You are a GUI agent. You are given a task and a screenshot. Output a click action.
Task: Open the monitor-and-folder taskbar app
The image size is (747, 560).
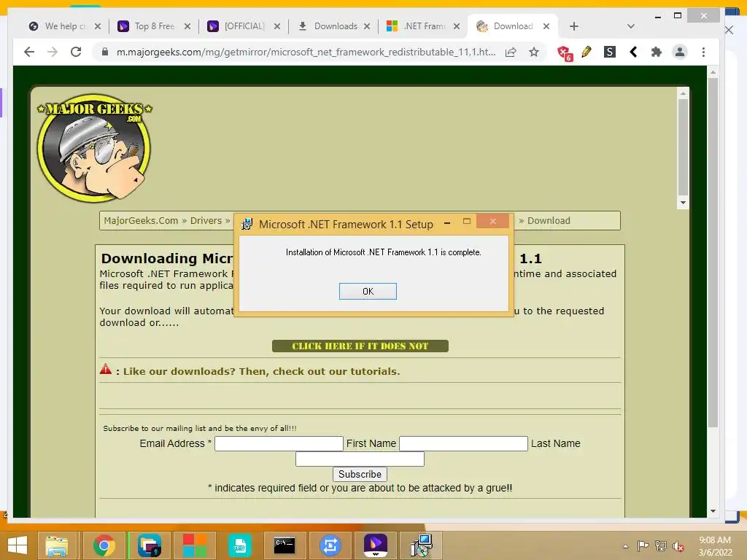pos(149,545)
